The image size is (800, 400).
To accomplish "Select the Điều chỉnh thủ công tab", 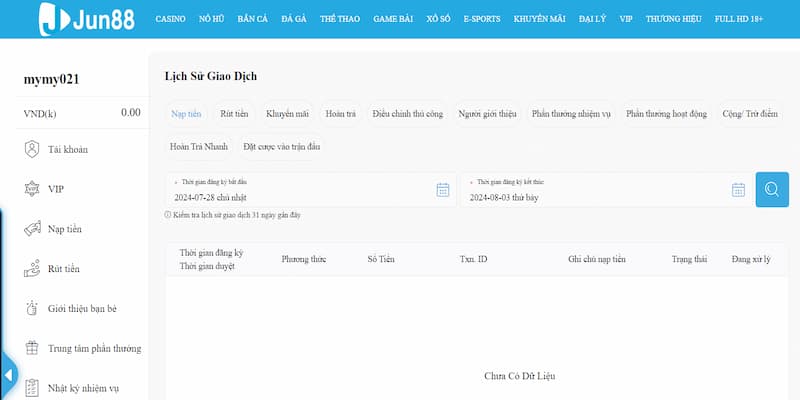I will coord(408,114).
